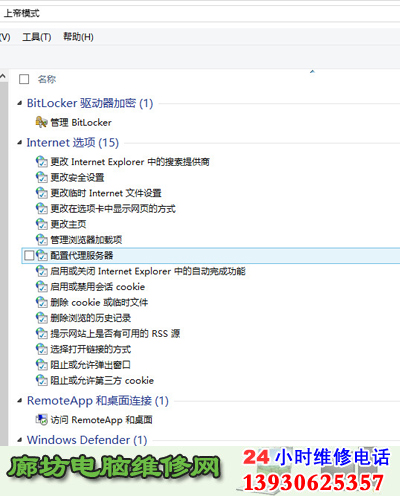Click icon next to 更改安全设置
Image resolution: width=400 pixels, height=496 pixels.
(x=42, y=177)
